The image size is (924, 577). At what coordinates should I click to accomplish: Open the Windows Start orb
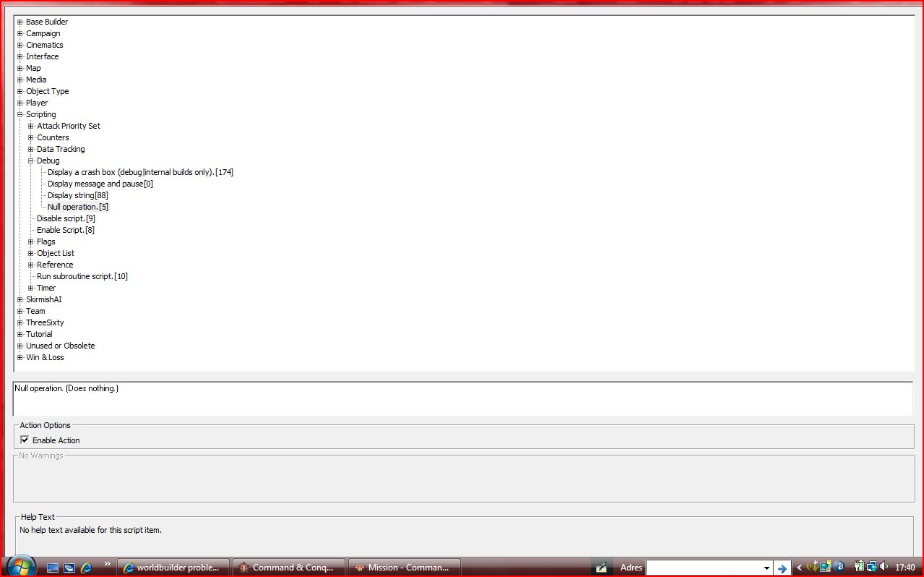tap(21, 566)
